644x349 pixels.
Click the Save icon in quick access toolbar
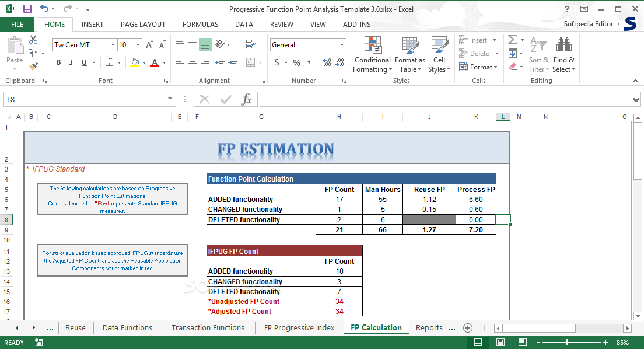click(27, 9)
